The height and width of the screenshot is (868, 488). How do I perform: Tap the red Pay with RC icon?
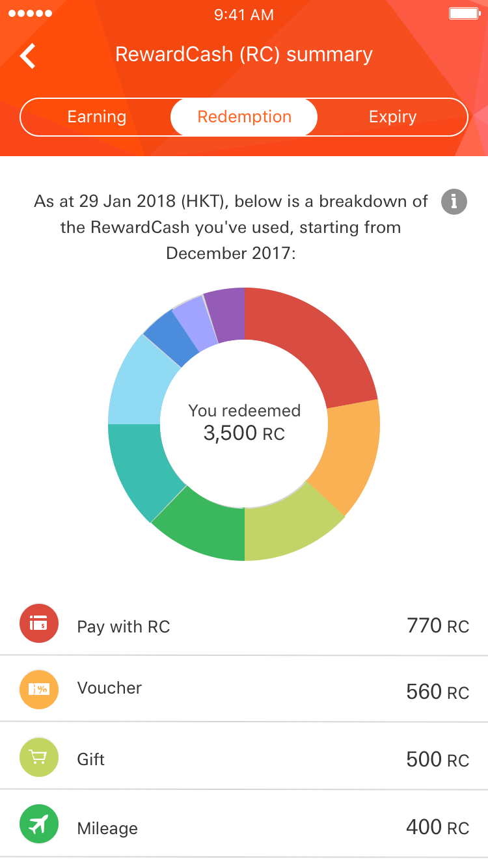(39, 623)
